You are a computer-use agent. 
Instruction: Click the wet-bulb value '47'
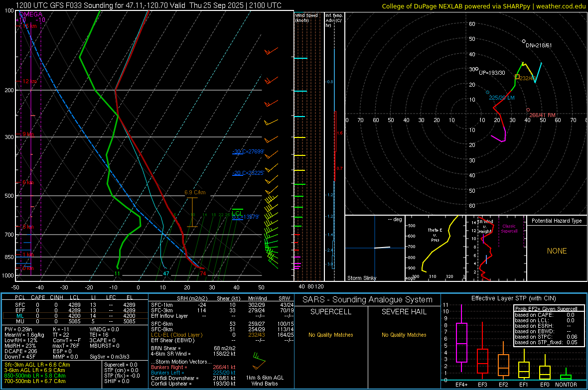point(166,273)
